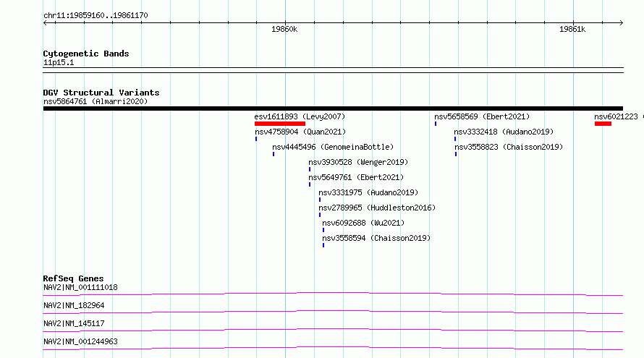Open nsv5649761 (Ebert2021) variant label

(x=356, y=177)
